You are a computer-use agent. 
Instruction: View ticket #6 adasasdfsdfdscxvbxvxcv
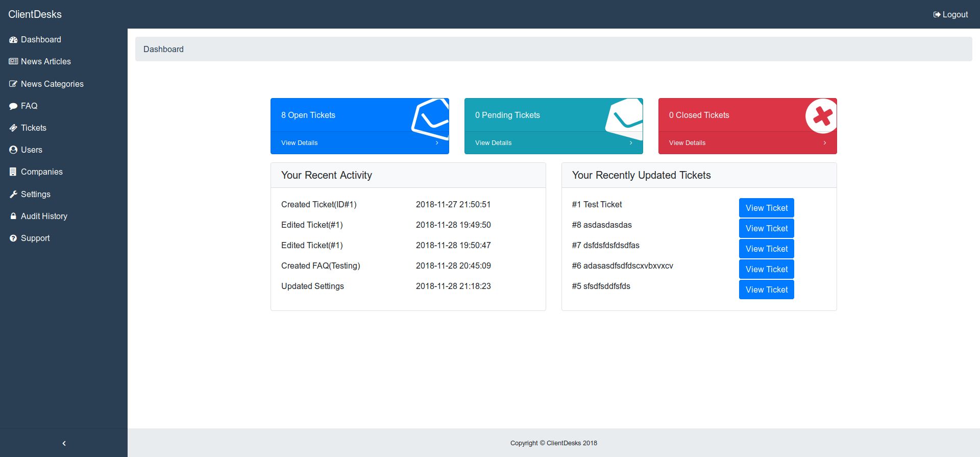coord(766,269)
